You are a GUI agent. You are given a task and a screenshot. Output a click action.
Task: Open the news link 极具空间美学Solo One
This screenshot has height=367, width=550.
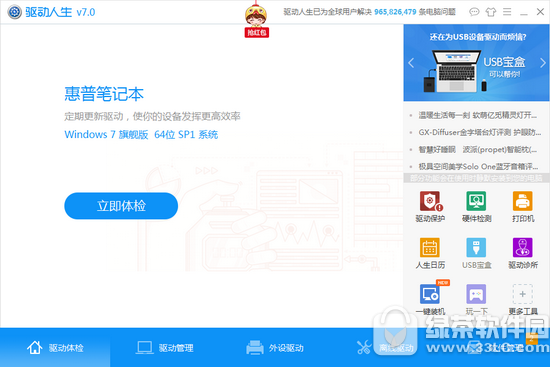tap(478, 166)
